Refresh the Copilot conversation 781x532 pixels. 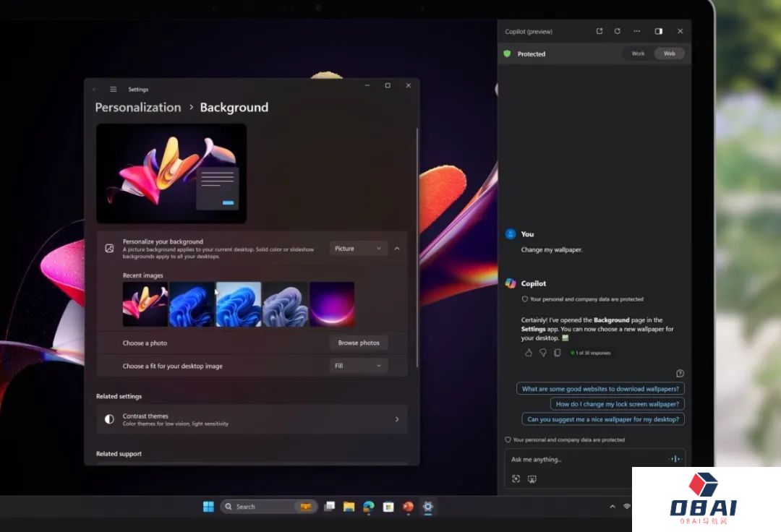tap(617, 31)
